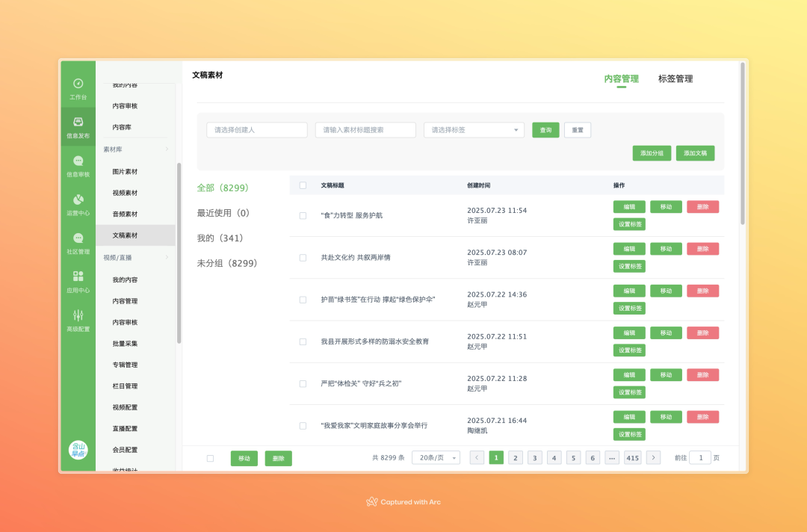
Task: Open the 请选择创建人 creator selector
Action: click(257, 130)
